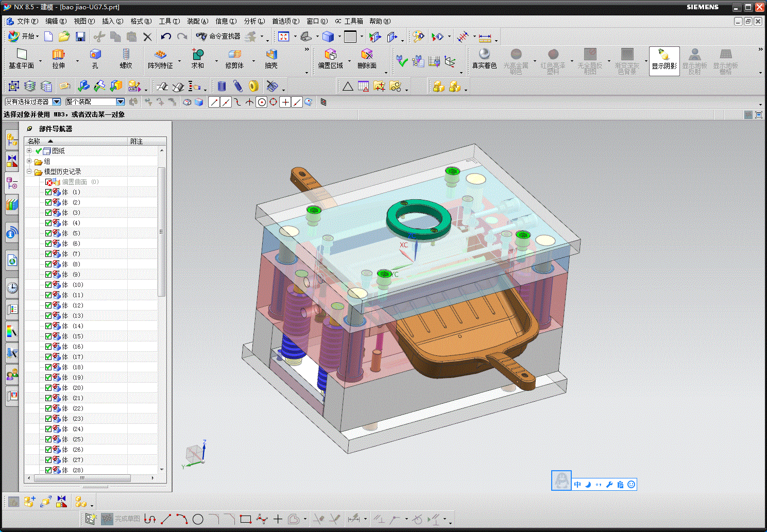Open the 文件(F) menu

click(27, 21)
